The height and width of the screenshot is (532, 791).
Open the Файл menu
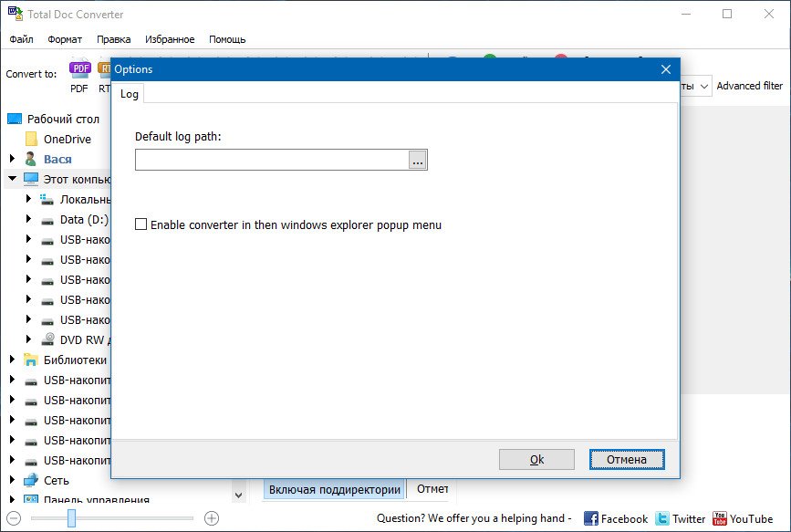(22, 39)
